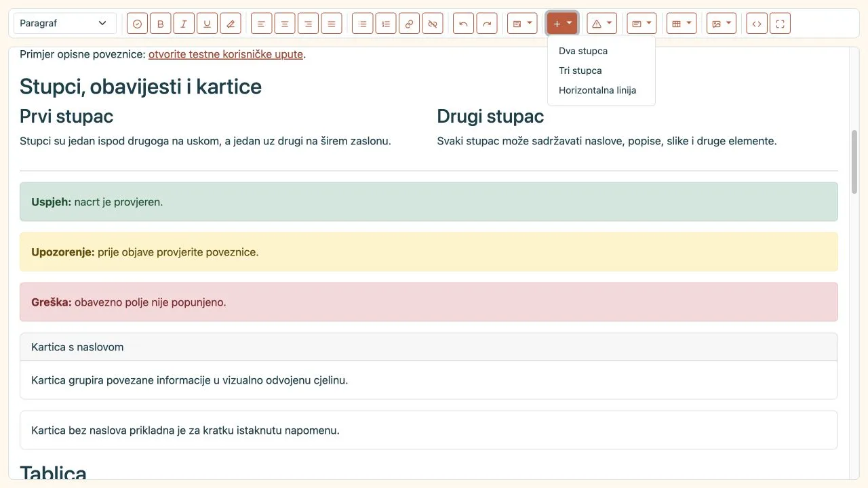Insert a numbered list
Viewport: 868px width, 488px height.
(x=386, y=24)
